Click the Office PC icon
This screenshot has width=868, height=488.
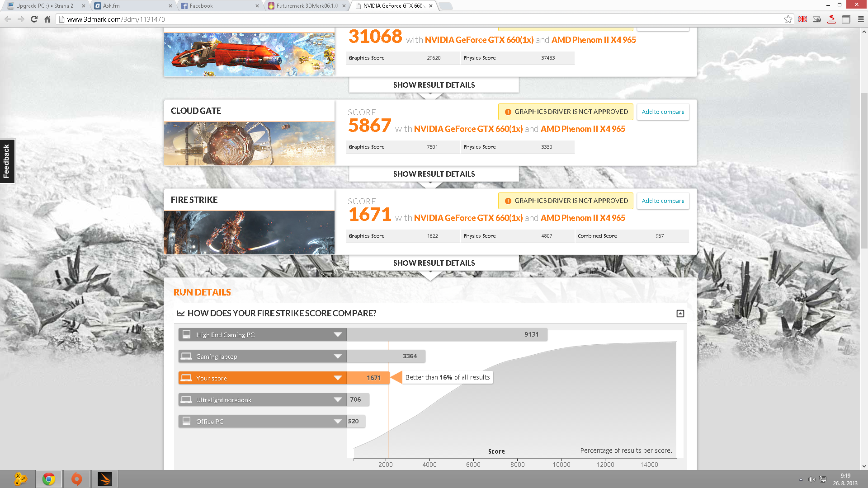[x=186, y=421]
